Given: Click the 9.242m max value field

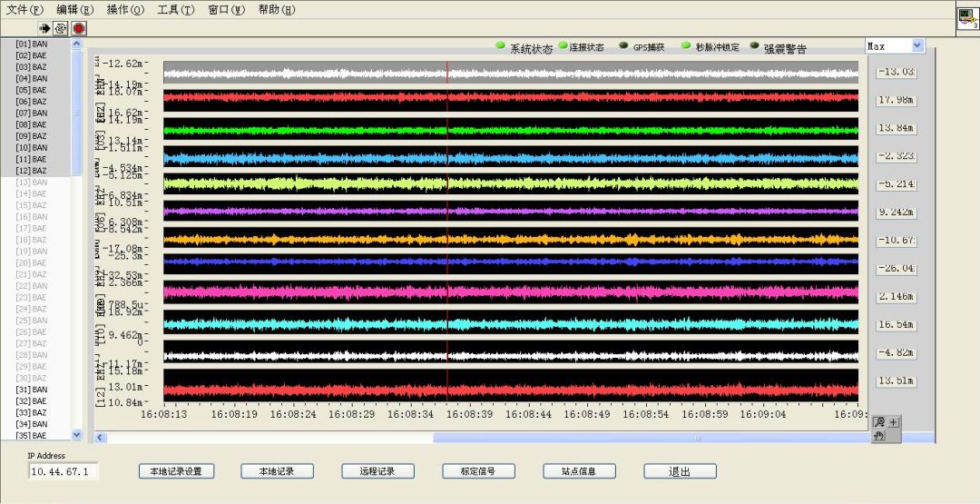Looking at the screenshot, I should coord(897,212).
